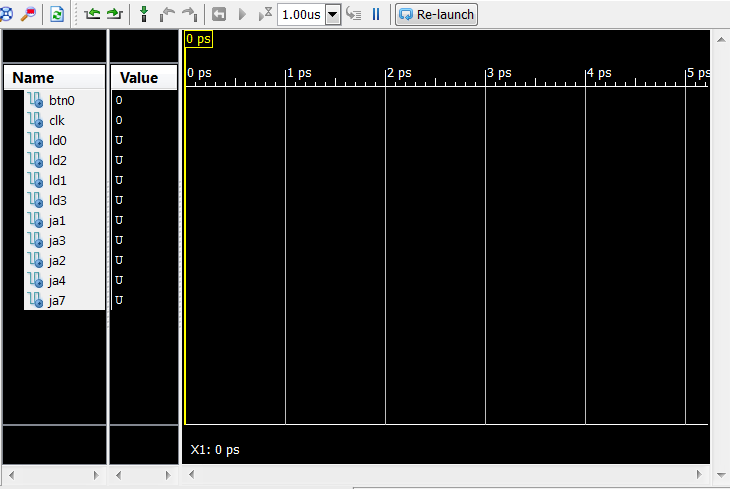Click the waveform vertical scrollbar up arrow
Image resolution: width=730 pixels, height=489 pixels.
pyautogui.click(x=721, y=40)
